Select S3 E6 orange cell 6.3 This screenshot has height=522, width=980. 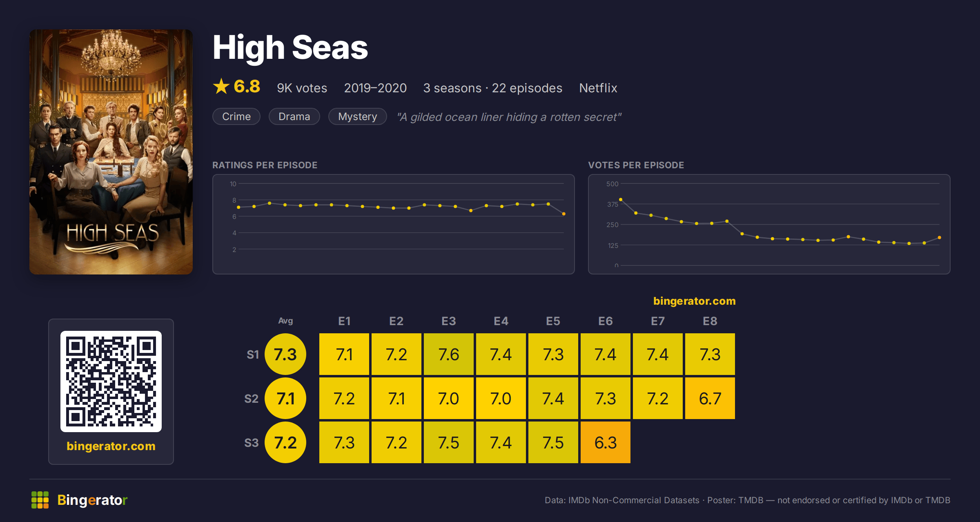pyautogui.click(x=606, y=442)
